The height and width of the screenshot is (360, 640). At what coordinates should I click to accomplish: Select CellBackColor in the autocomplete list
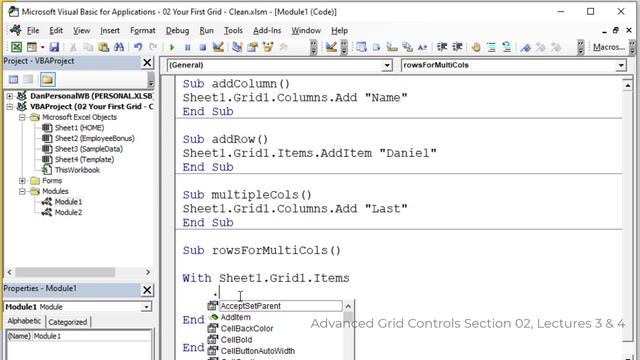click(x=247, y=329)
